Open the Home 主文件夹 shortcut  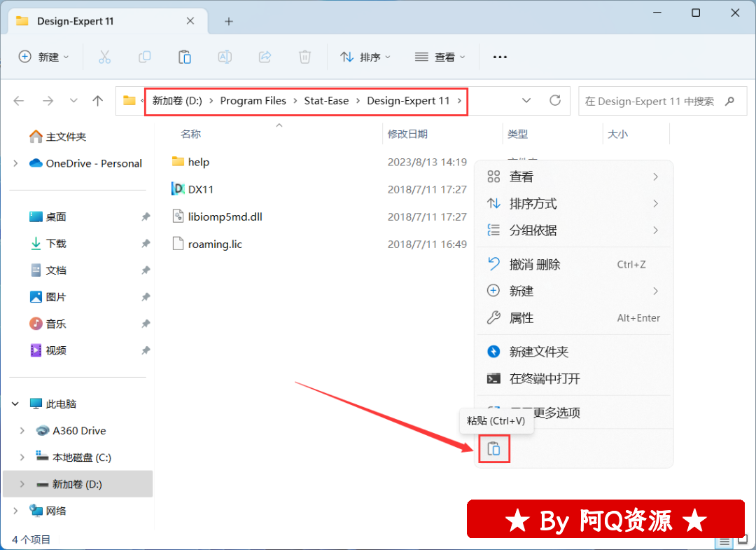[58, 137]
